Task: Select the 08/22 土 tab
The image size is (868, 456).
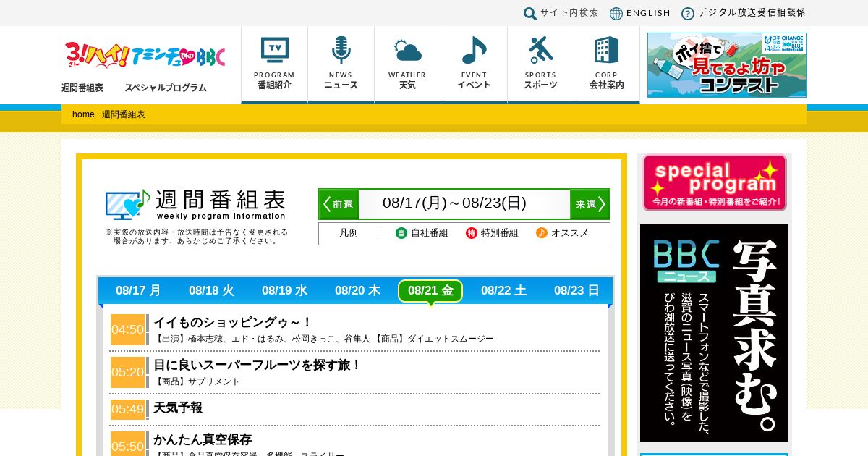Action: click(x=503, y=290)
